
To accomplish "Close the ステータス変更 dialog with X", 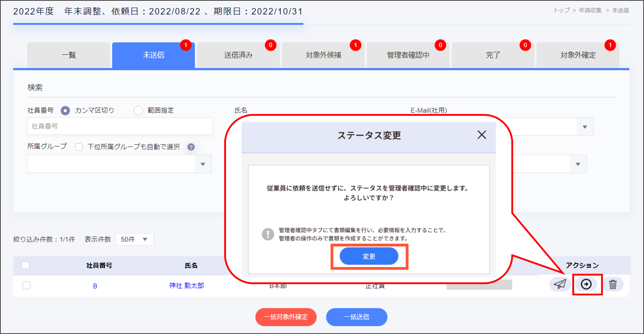I will [x=481, y=135].
